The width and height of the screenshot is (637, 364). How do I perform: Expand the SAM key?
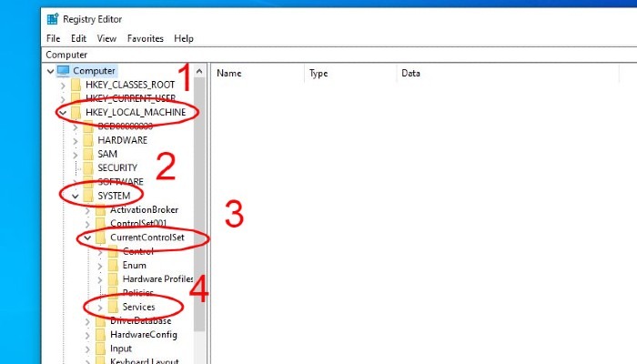click(76, 155)
